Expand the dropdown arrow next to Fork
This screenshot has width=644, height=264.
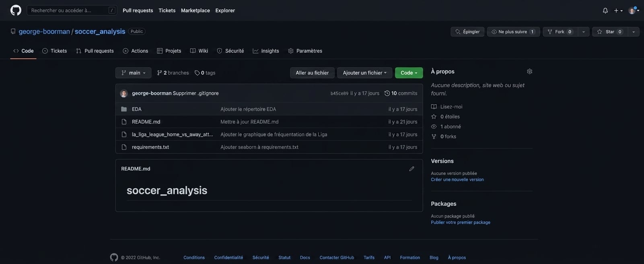tap(583, 32)
